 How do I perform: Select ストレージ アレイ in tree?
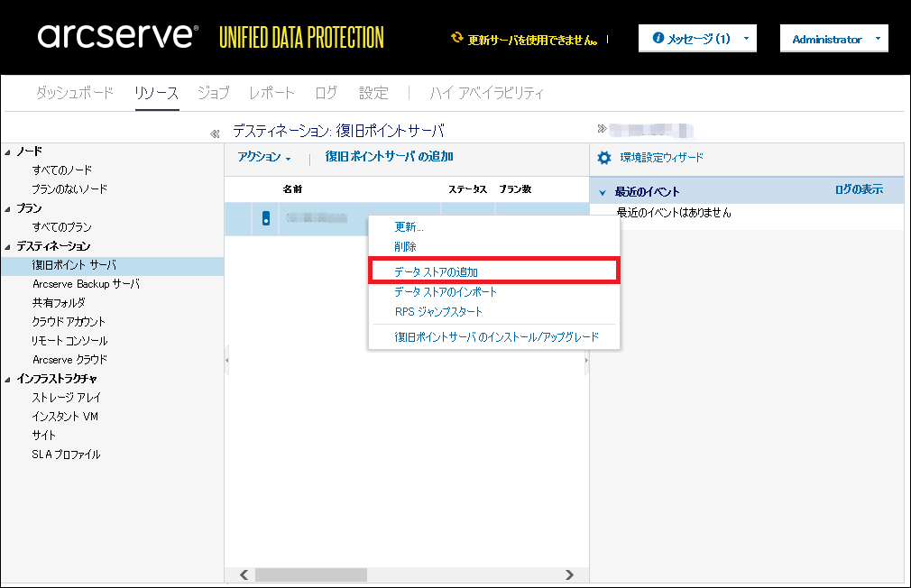66,398
